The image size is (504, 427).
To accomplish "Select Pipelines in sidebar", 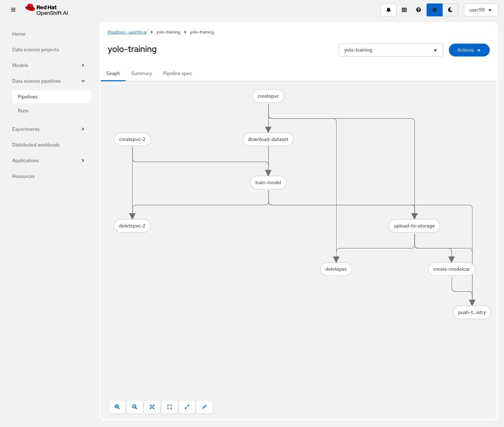I will tap(52, 97).
